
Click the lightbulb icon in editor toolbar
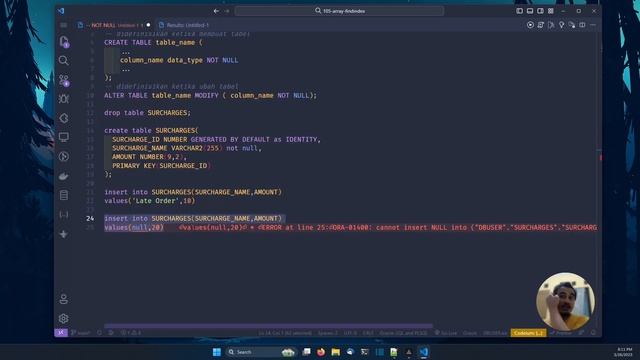pos(562,25)
